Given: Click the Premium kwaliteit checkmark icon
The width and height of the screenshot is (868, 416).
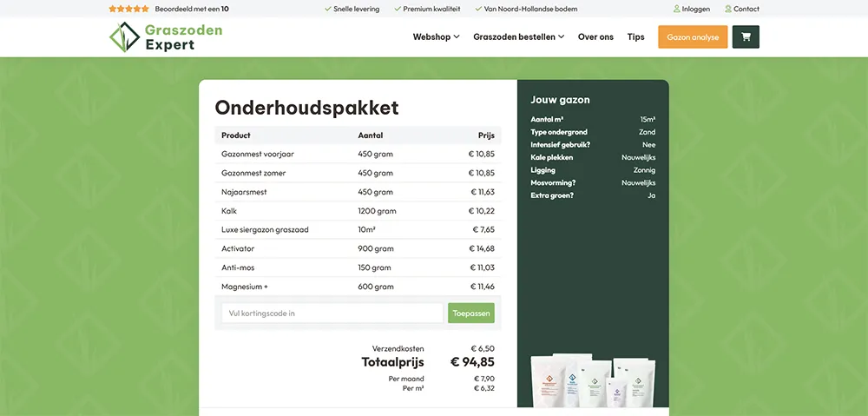Looking at the screenshot, I should [398, 9].
